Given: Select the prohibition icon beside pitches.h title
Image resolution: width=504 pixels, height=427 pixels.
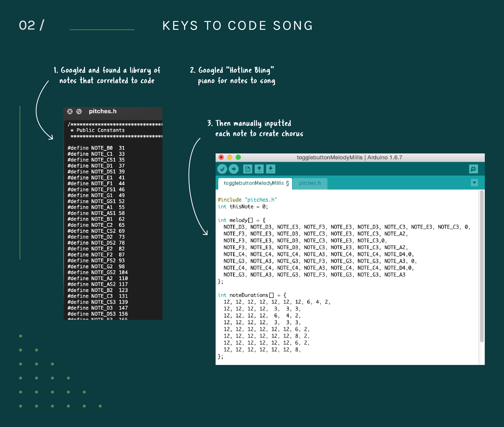Looking at the screenshot, I should point(78,111).
